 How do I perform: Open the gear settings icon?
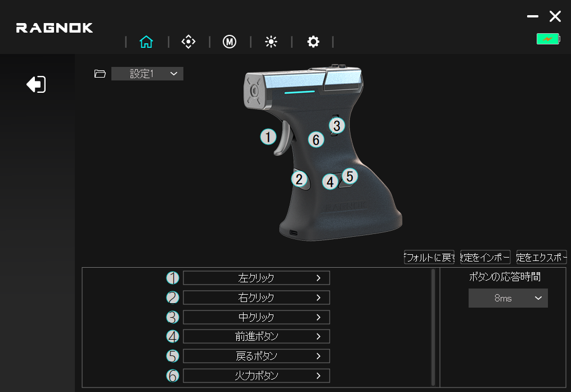[313, 42]
